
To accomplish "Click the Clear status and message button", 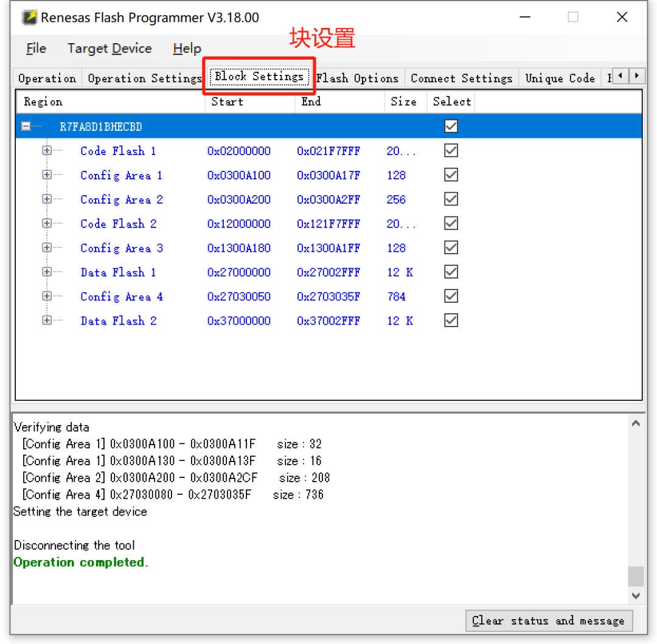I will point(549,620).
